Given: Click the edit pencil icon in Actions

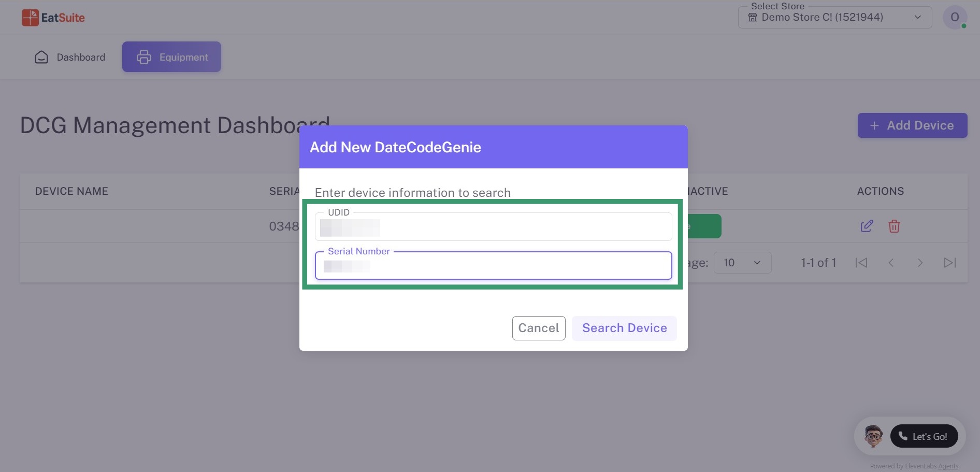Looking at the screenshot, I should coord(867,226).
